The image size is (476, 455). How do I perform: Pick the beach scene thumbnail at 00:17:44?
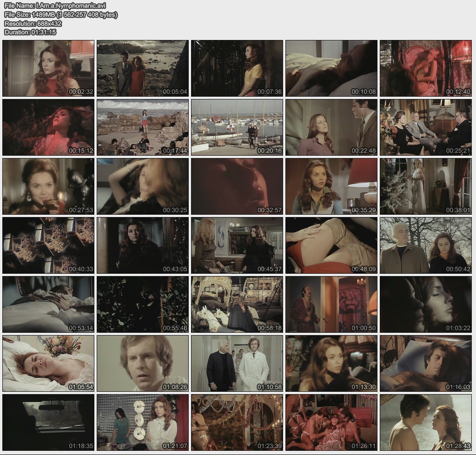pyautogui.click(x=143, y=127)
